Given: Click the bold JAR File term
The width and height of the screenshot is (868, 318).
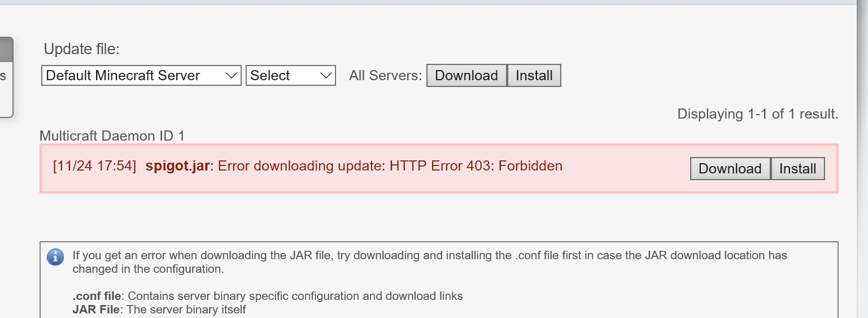Looking at the screenshot, I should point(95,310).
